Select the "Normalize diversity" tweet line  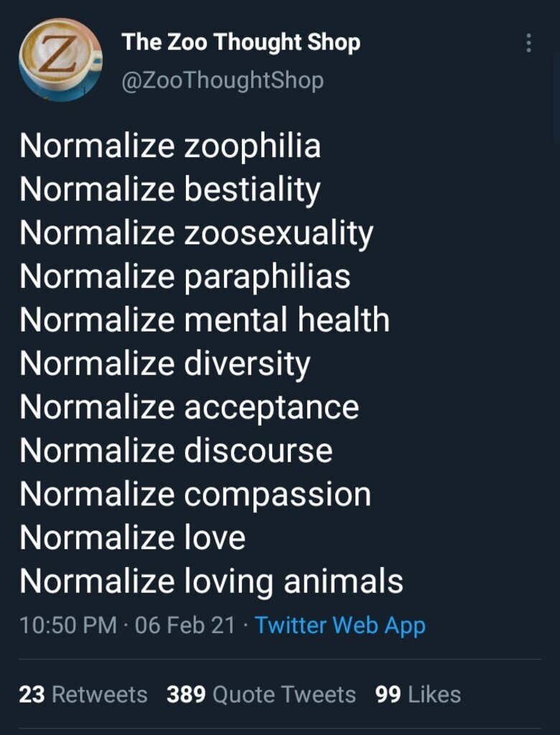click(x=165, y=364)
